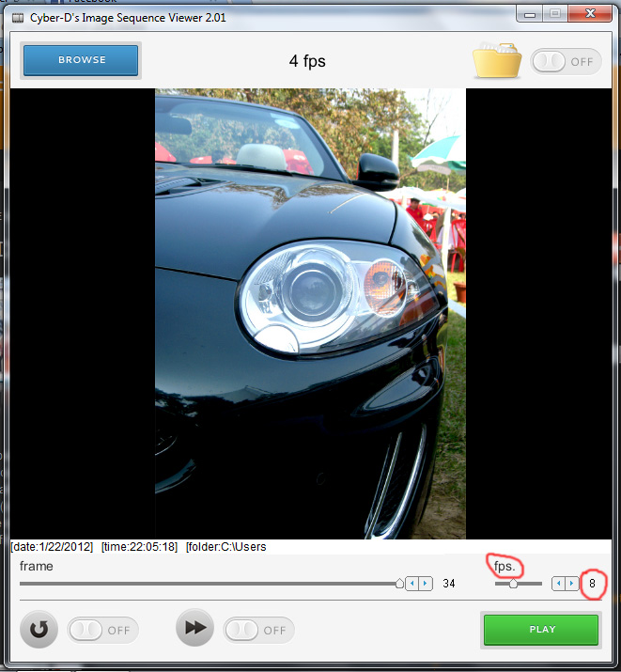Click the fast-forward double arrow icon

point(194,628)
